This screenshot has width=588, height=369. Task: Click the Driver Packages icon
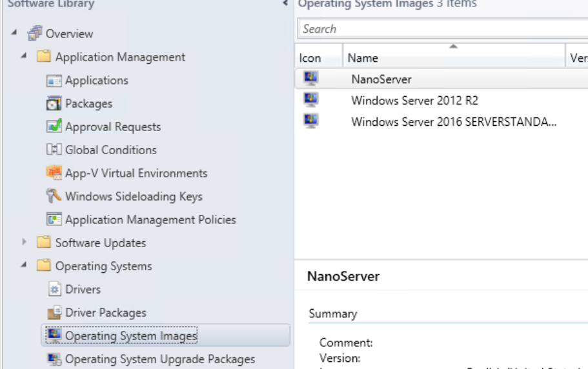[x=54, y=312]
